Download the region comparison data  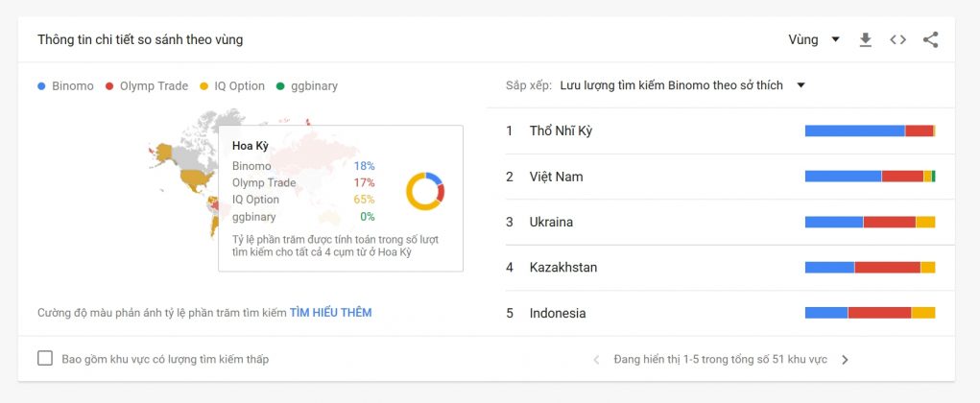click(x=865, y=39)
